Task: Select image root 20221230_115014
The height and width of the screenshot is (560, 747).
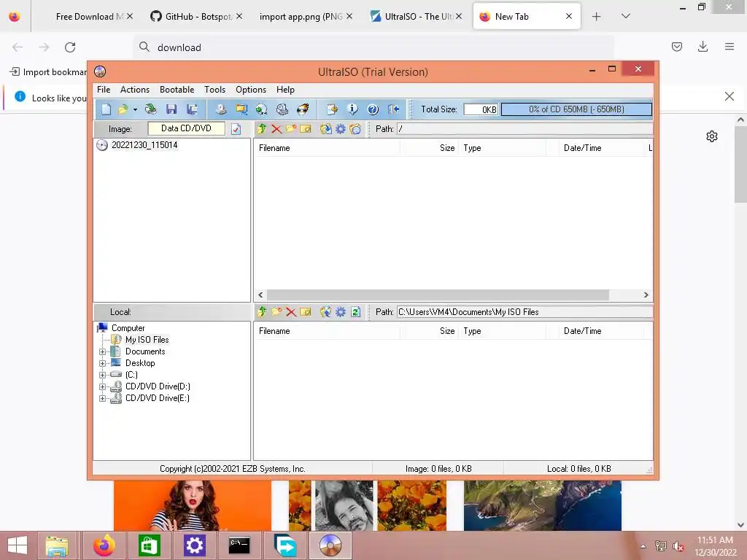Action: [144, 145]
